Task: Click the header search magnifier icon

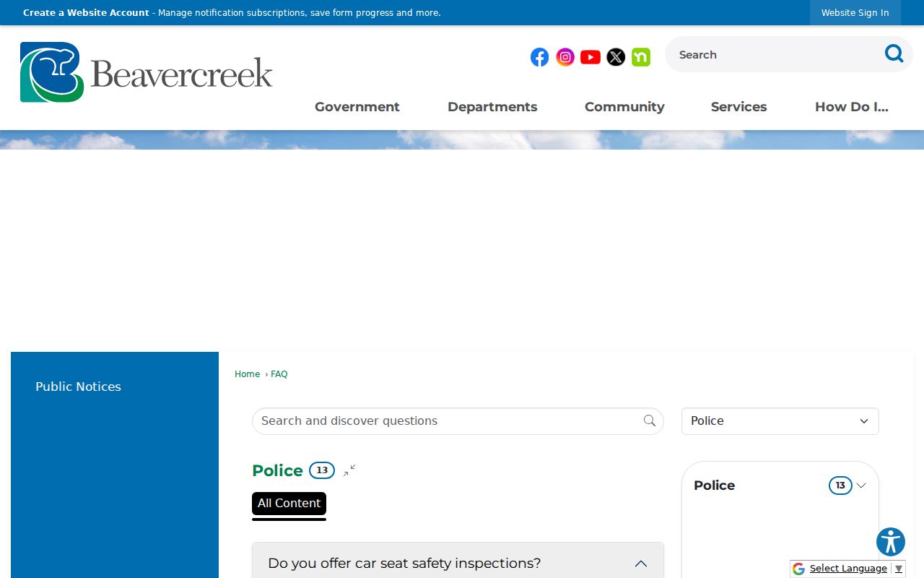Action: [894, 53]
